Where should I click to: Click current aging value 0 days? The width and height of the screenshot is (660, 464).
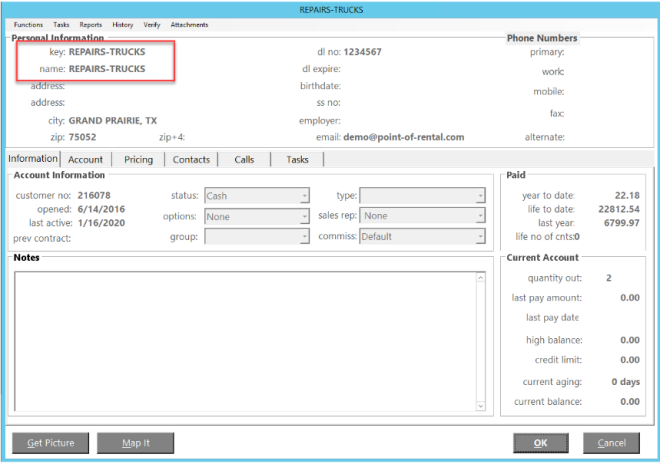tap(625, 382)
